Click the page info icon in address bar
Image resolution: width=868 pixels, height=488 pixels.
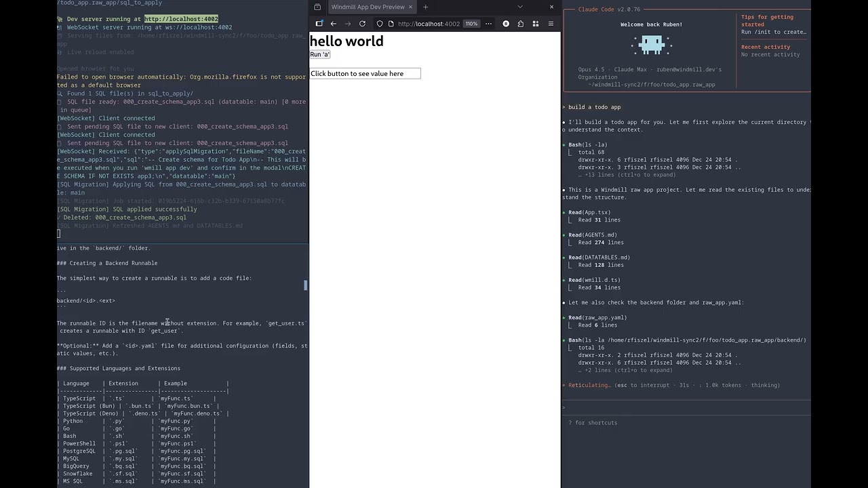tap(391, 24)
